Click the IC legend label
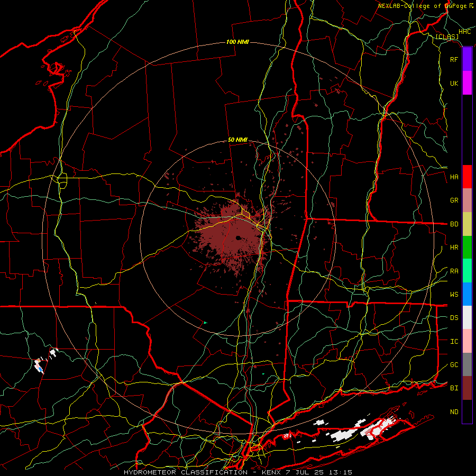Viewport: 476px width, 476px height. point(454,342)
